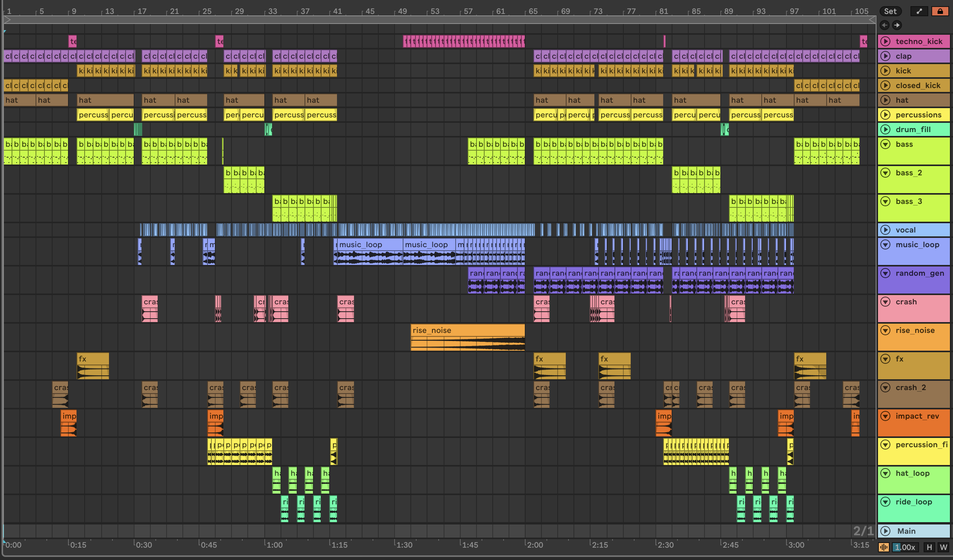Unfold the drum_fill track
Viewport: 953px width, 560px height.
click(885, 129)
